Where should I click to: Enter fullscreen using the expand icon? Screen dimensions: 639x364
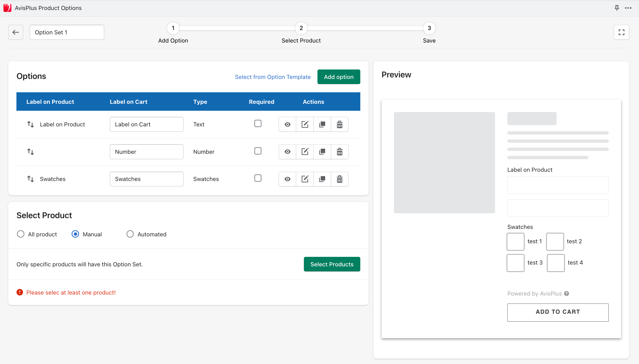622,32
